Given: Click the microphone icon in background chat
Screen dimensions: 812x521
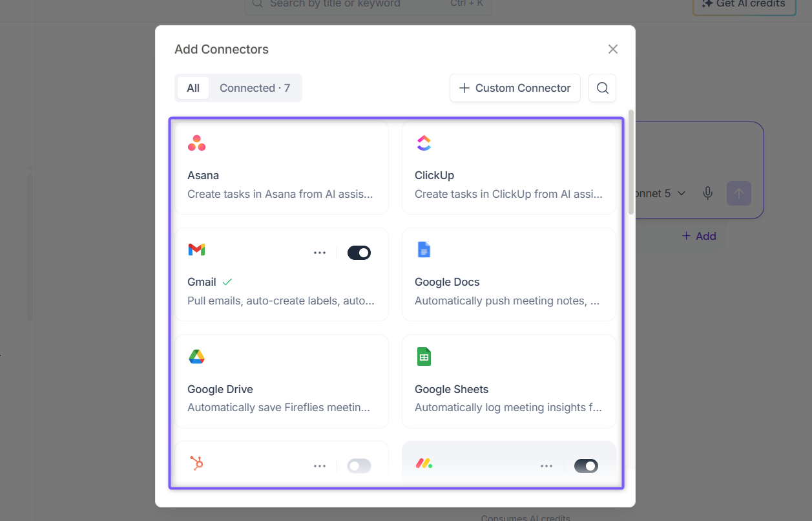Looking at the screenshot, I should click(708, 193).
